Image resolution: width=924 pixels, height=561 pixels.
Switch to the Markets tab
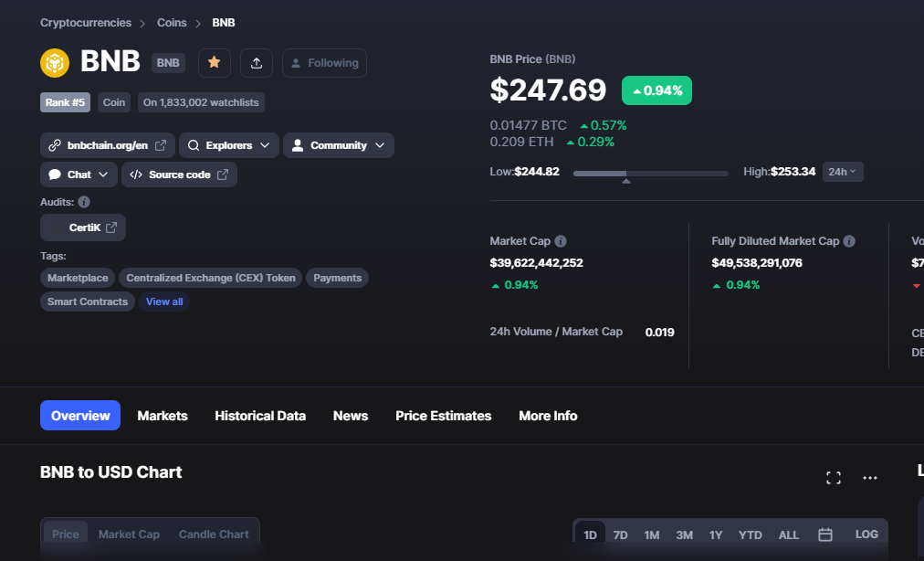tap(162, 416)
